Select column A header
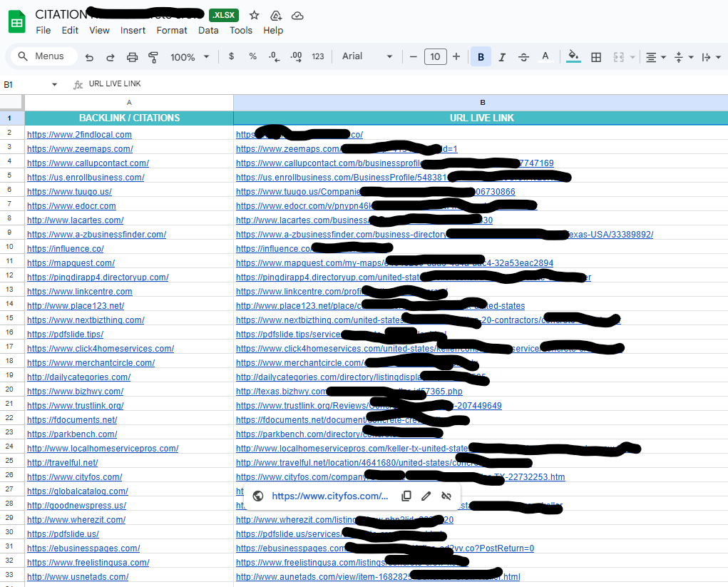The height and width of the screenshot is (587, 728). [x=129, y=102]
